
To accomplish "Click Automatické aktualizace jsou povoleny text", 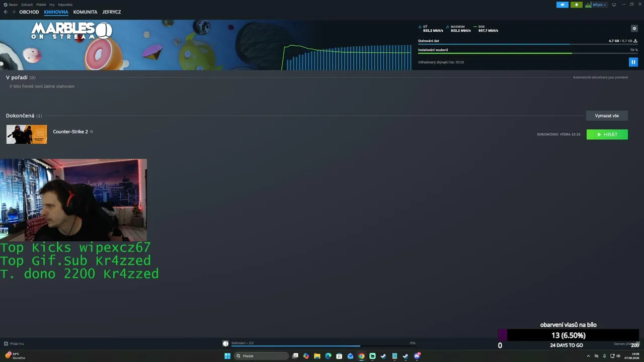I will point(600,77).
